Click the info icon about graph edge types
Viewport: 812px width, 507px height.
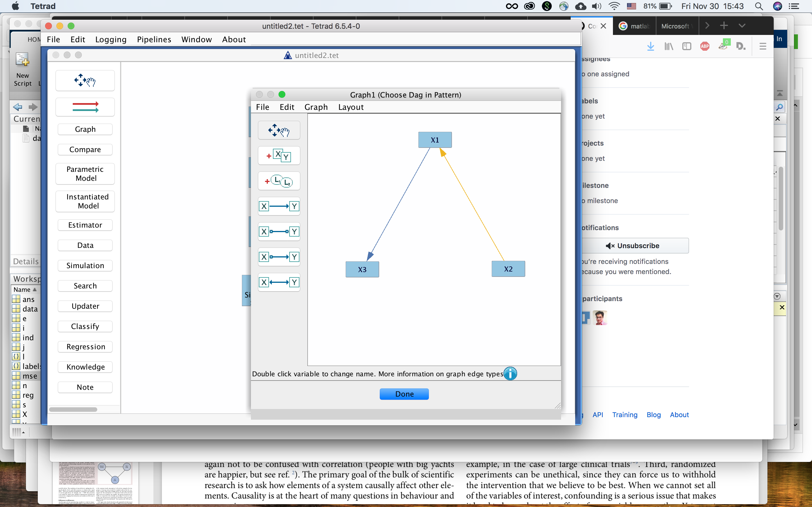510,373
